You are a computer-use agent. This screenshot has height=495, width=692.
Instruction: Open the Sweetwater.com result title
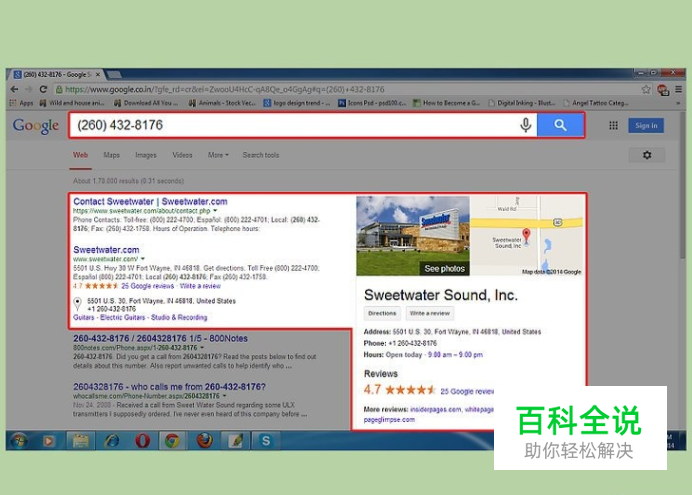point(106,250)
